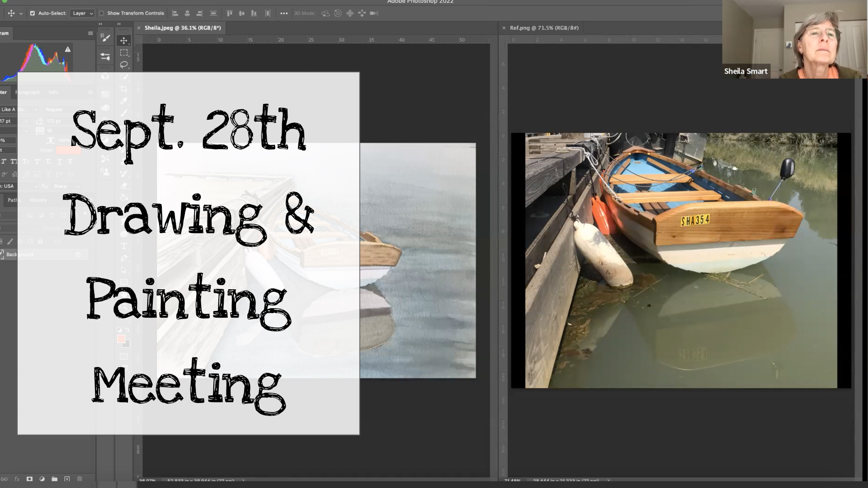The width and height of the screenshot is (868, 488).
Task: Create a new layer group folder
Action: pos(54,479)
